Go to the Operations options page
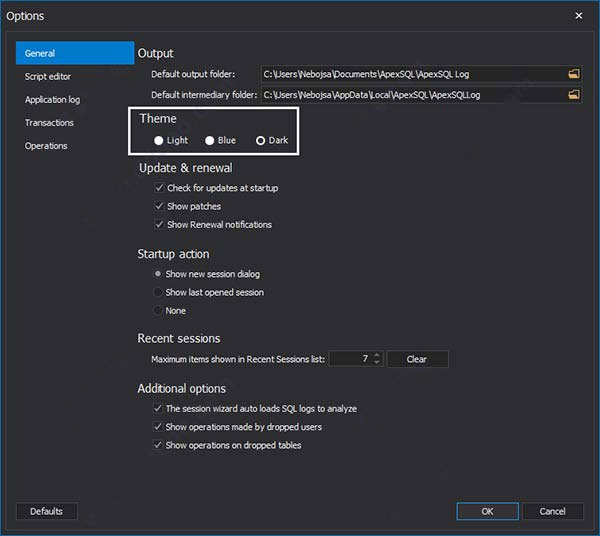This screenshot has width=600, height=536. [46, 146]
